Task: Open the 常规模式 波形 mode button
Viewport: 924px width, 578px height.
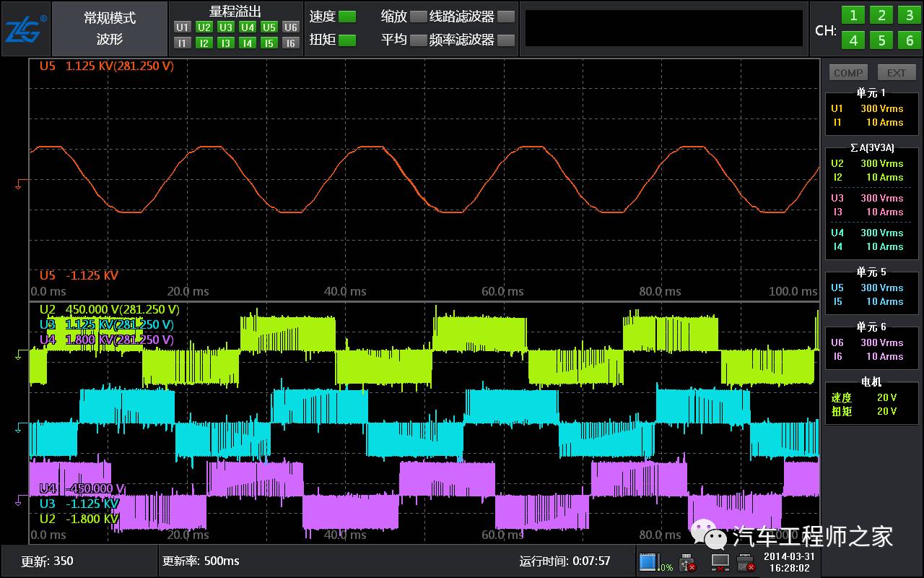Action: (110, 29)
